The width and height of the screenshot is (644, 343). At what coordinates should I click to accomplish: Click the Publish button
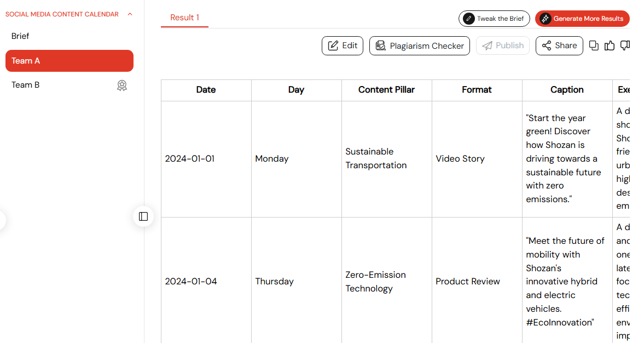coord(503,45)
